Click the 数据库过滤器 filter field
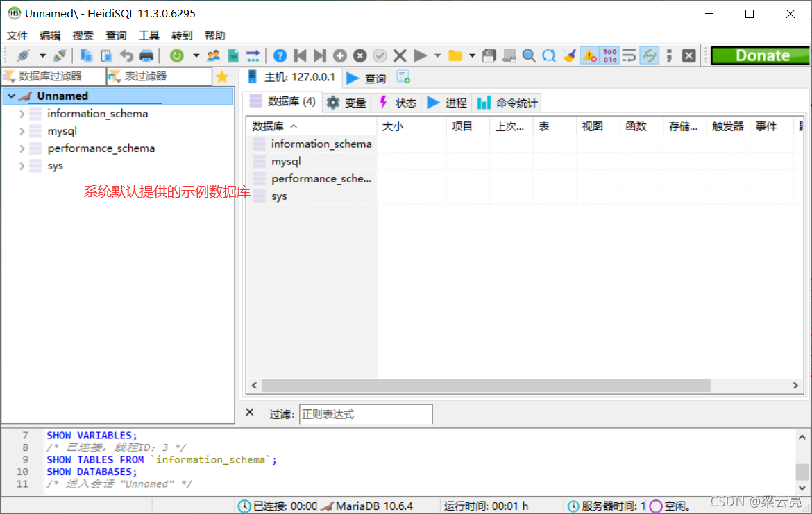Screen dimensions: 812x514 pos(54,76)
